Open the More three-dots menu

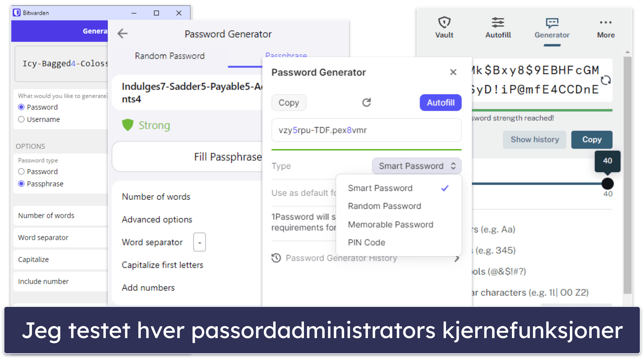[x=605, y=22]
